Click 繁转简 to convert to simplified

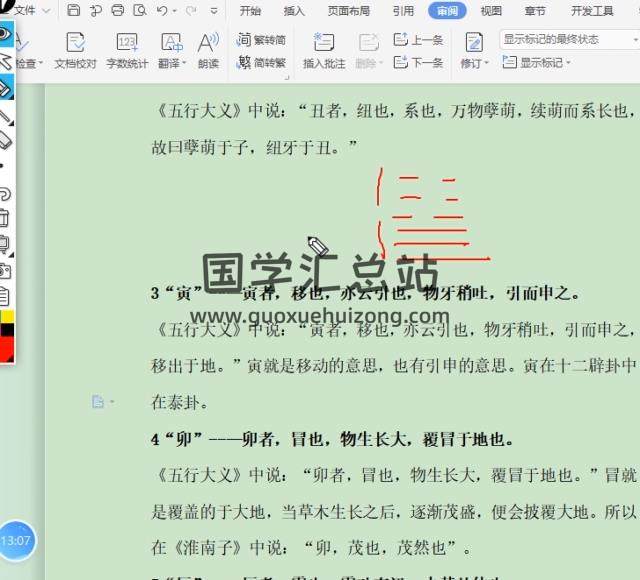pos(261,39)
